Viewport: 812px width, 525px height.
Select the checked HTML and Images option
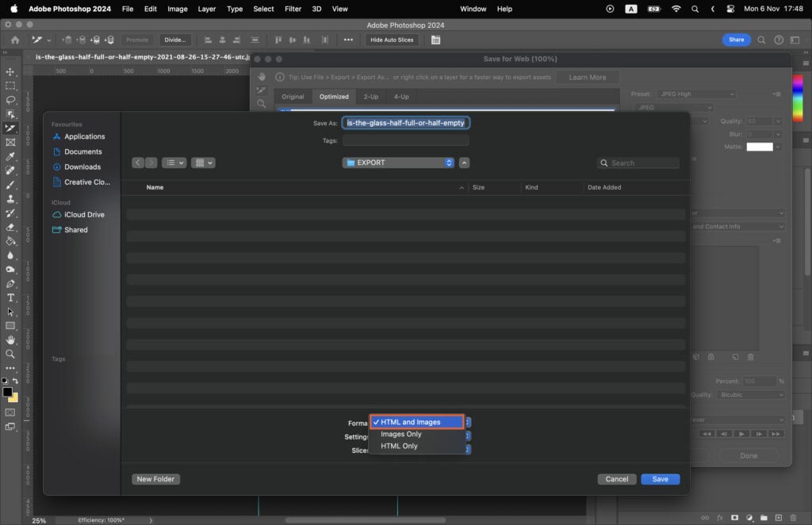418,422
